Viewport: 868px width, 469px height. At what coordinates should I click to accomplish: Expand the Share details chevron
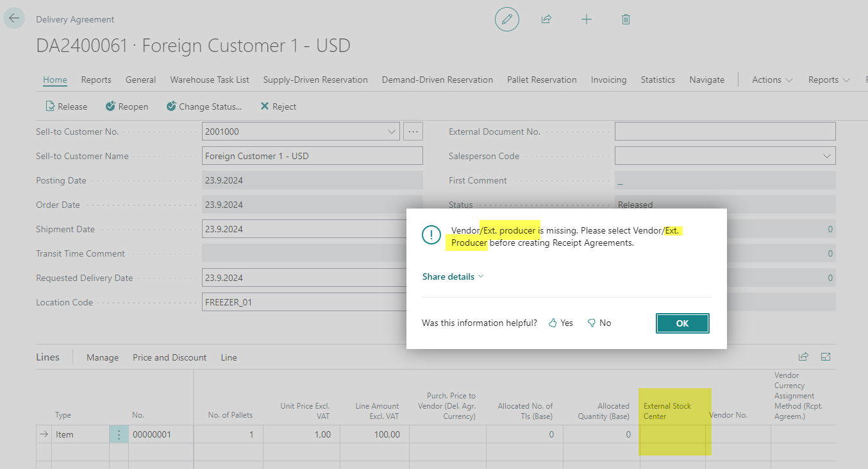[x=481, y=277]
